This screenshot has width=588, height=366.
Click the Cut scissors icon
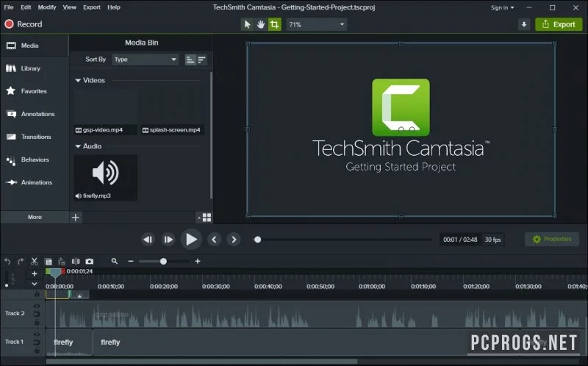[x=35, y=262]
